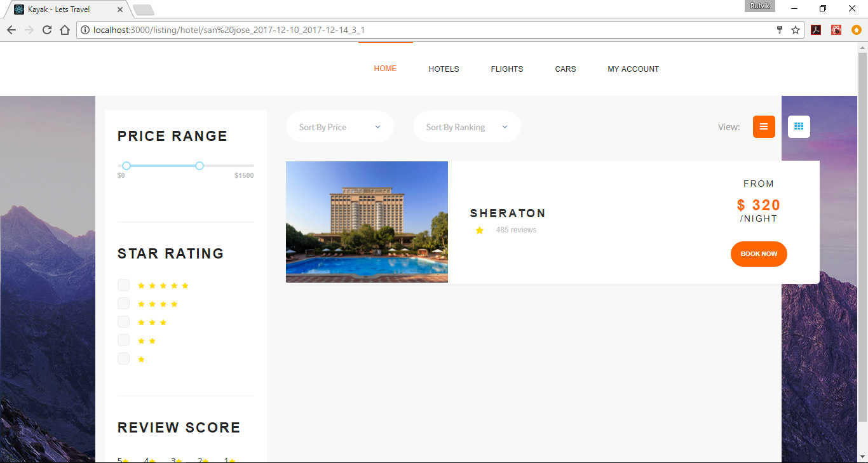This screenshot has height=463, width=868.
Task: Open MY ACCOUNT nav item
Action: click(x=634, y=69)
